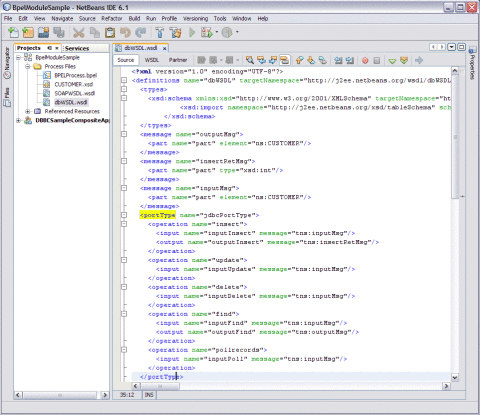Viewport: 480px width, 415px height.
Task: Open the Navigator side panel
Action: (7, 63)
